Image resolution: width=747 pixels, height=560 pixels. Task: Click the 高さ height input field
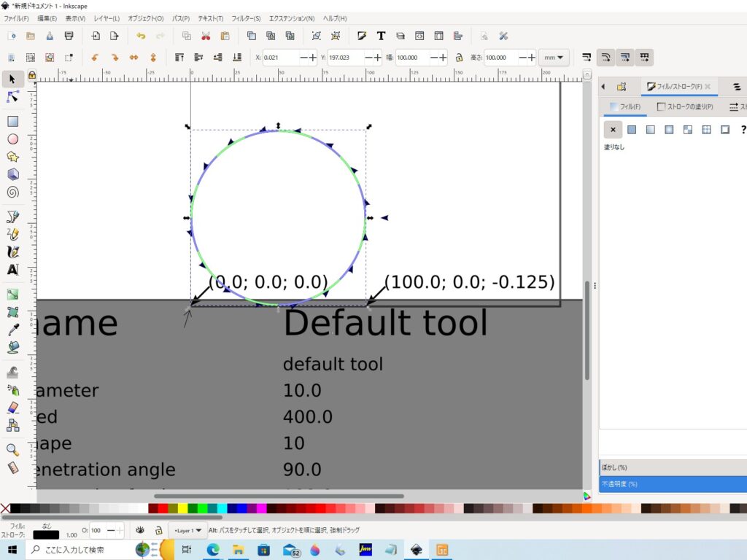pyautogui.click(x=500, y=58)
